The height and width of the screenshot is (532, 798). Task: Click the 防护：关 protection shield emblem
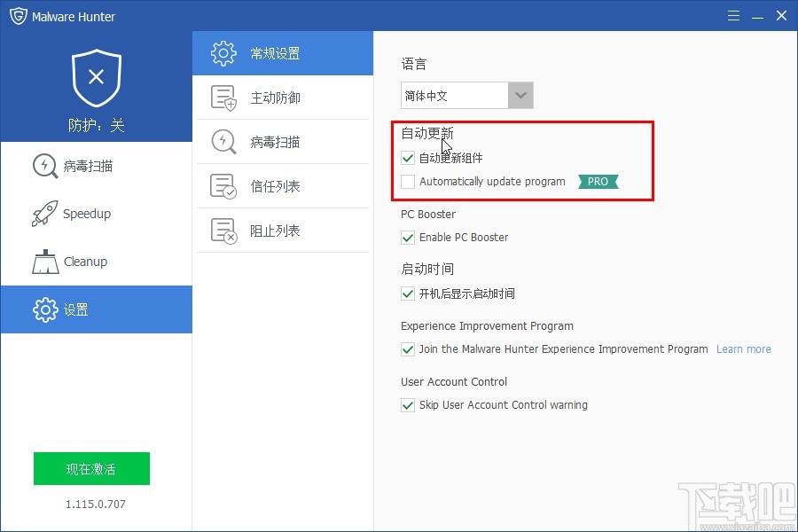point(95,79)
